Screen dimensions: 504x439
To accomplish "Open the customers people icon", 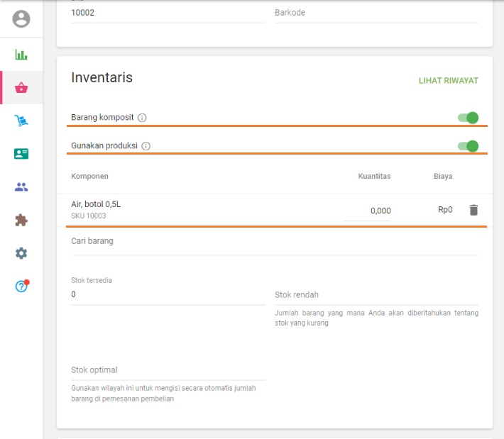I will [21, 187].
